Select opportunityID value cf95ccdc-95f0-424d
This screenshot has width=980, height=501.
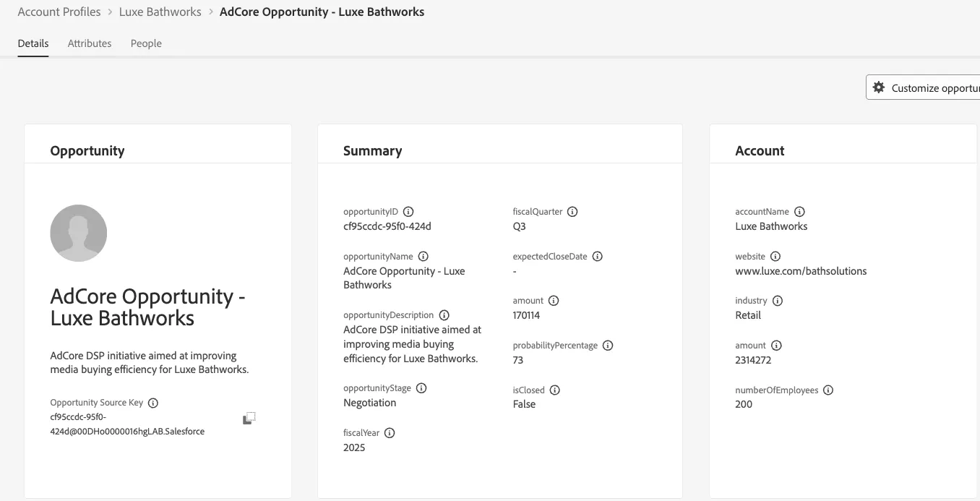coord(387,226)
